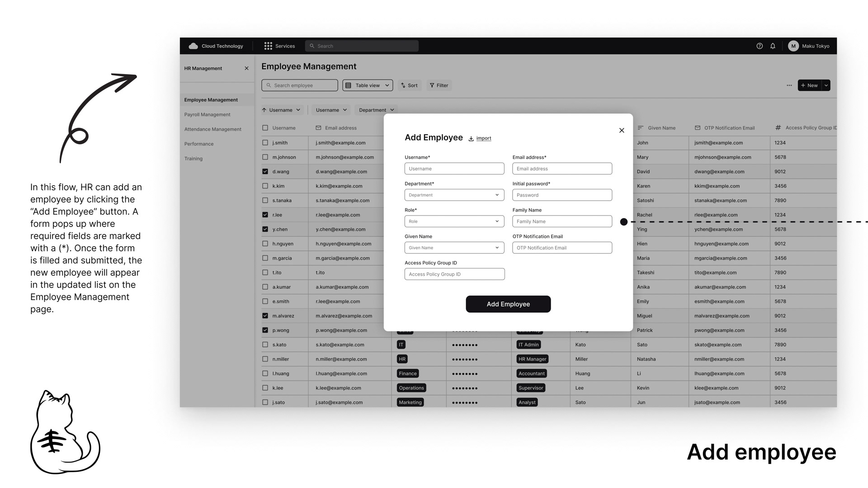Go to Attendance Management in the sidebar

pos(212,129)
